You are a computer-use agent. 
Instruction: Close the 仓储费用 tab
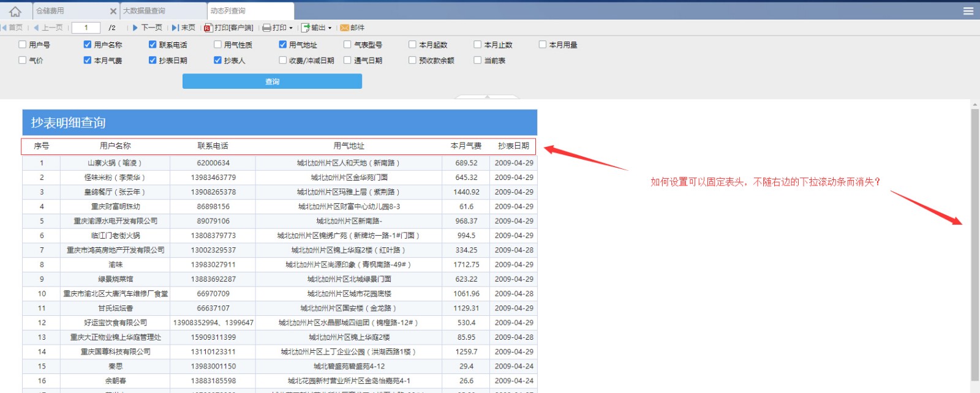pos(113,11)
